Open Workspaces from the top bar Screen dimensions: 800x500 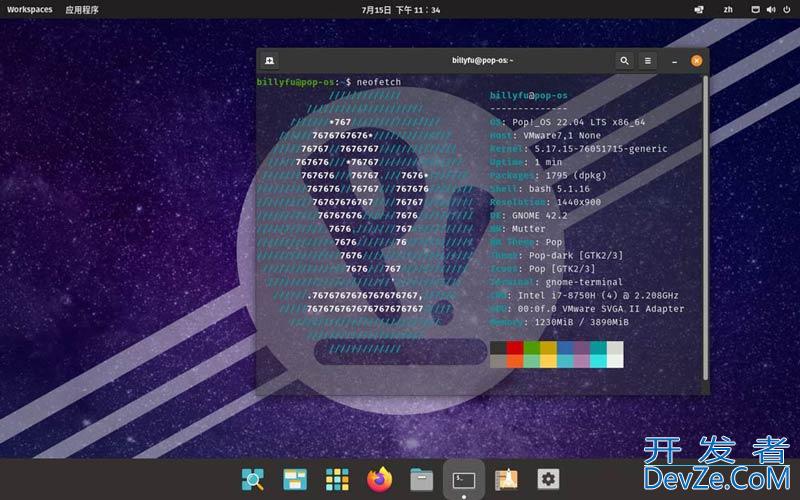coord(30,10)
